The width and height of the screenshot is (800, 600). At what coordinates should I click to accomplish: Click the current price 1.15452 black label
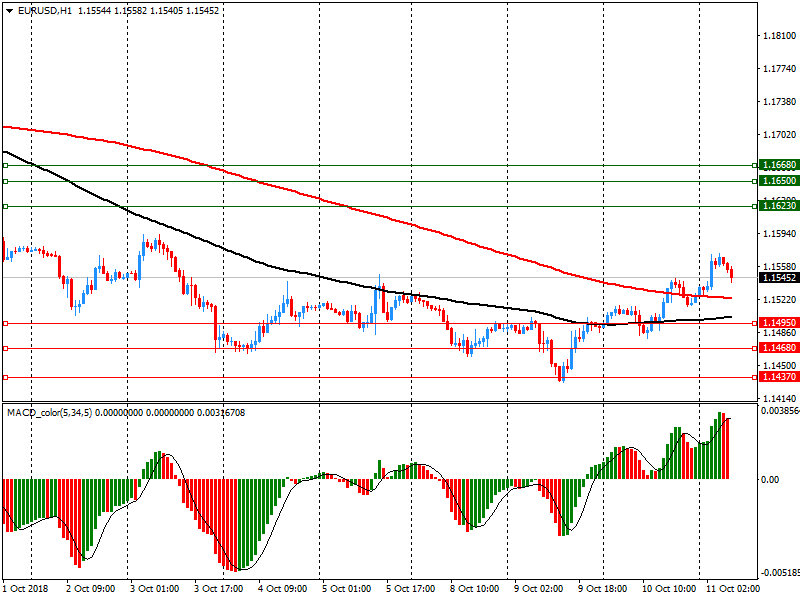point(778,278)
